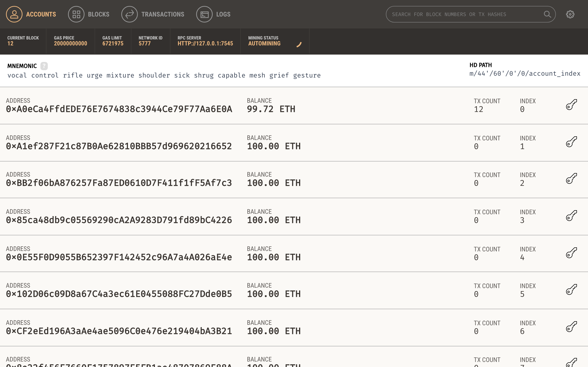Select the Accounts tab
The height and width of the screenshot is (367, 588).
(x=31, y=14)
